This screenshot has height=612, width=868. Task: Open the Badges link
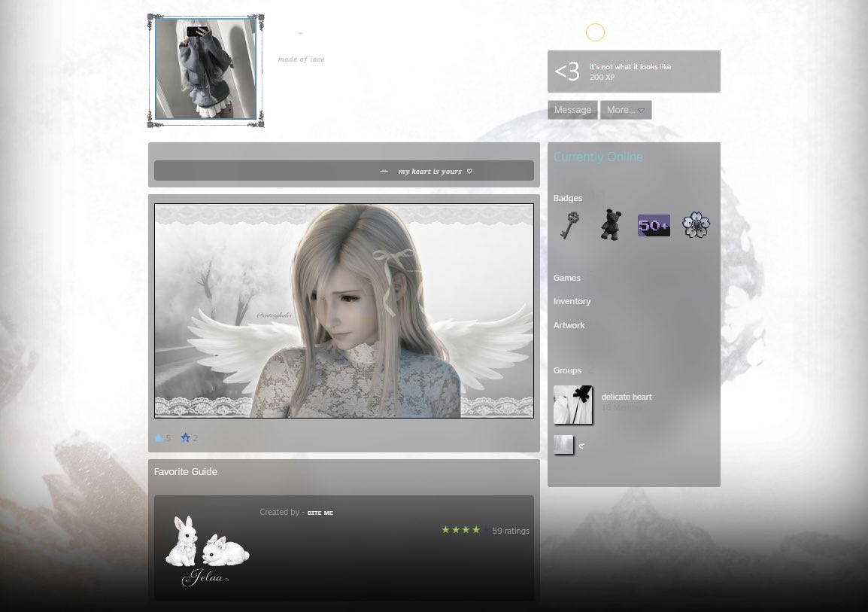(568, 198)
